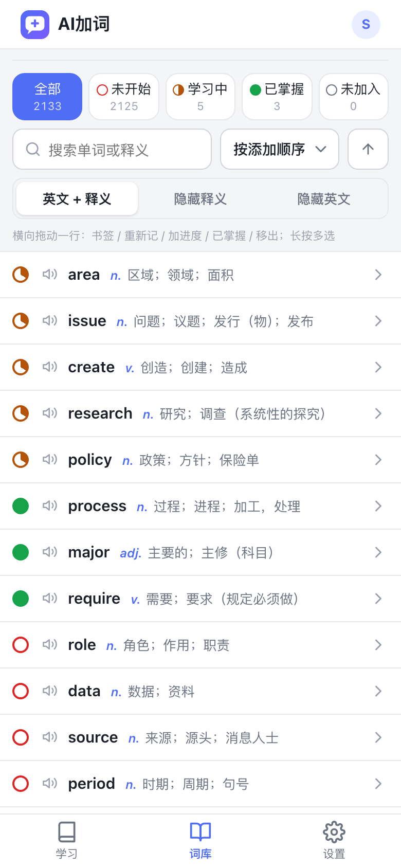Filter by 未开始 2125 words
This screenshot has height=868, width=401.
click(124, 97)
